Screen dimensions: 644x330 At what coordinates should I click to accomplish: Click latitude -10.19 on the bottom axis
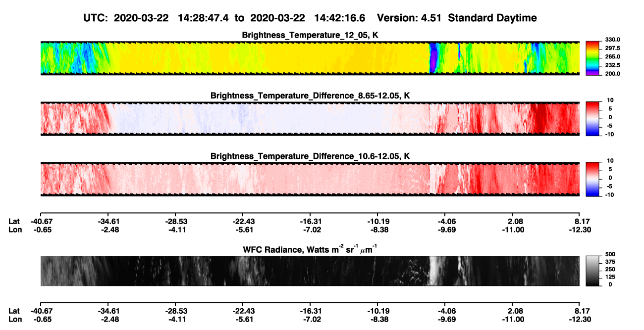coord(377,311)
